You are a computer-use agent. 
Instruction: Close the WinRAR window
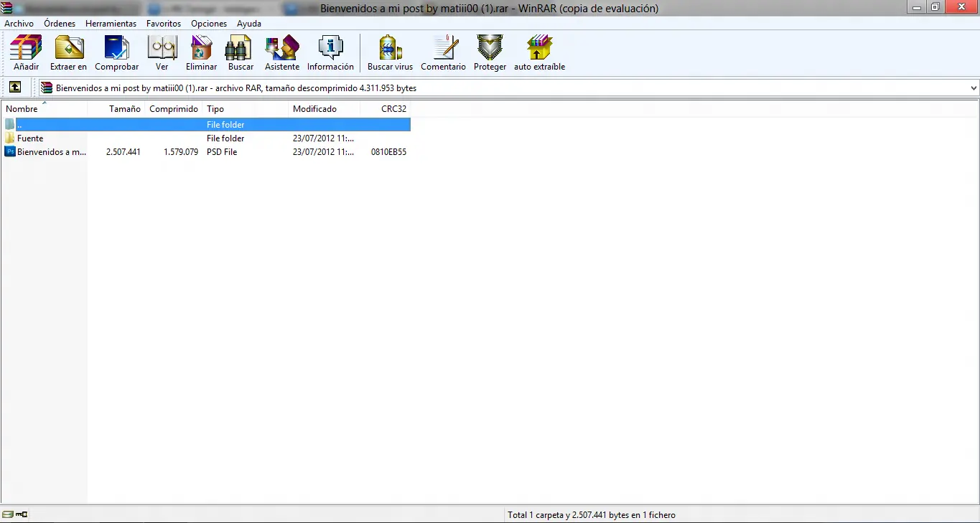point(961,7)
